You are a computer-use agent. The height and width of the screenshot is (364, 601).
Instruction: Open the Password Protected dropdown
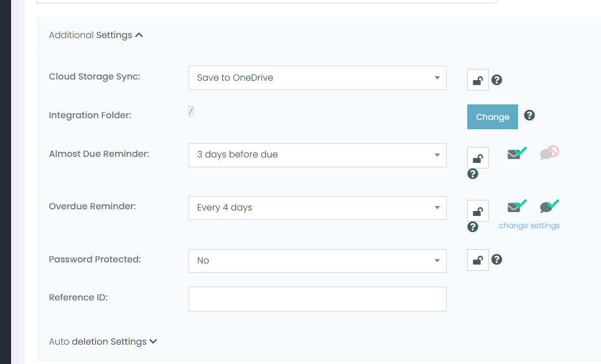pos(317,261)
